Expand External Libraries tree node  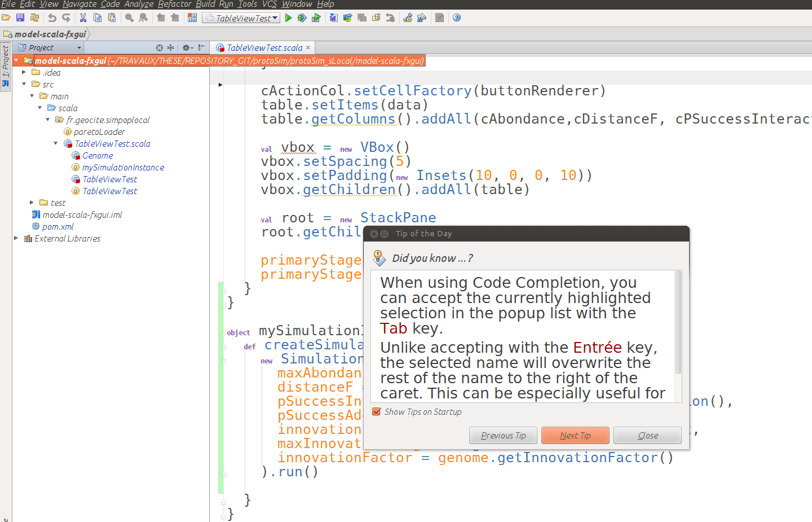16,239
